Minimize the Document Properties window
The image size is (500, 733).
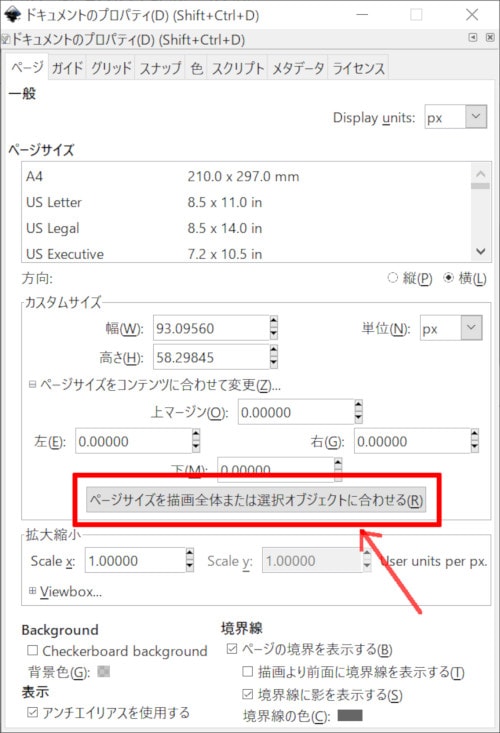click(362, 14)
